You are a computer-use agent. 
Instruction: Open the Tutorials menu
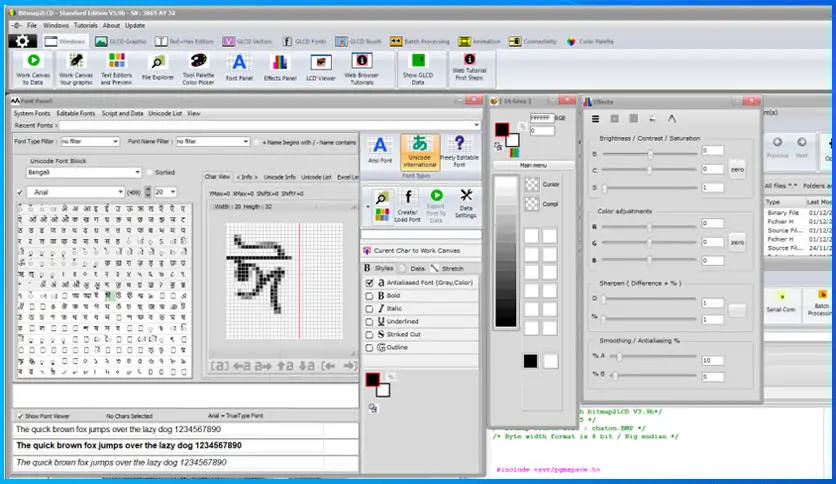point(85,26)
